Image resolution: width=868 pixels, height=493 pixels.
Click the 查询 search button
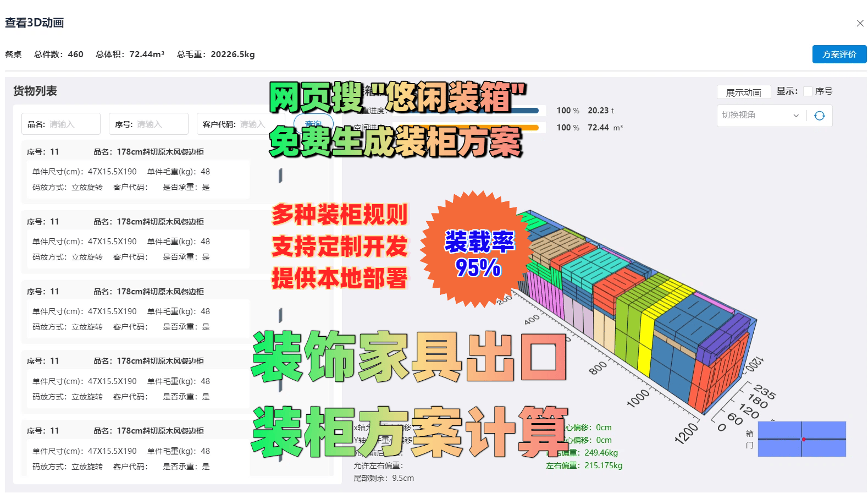[x=313, y=124]
